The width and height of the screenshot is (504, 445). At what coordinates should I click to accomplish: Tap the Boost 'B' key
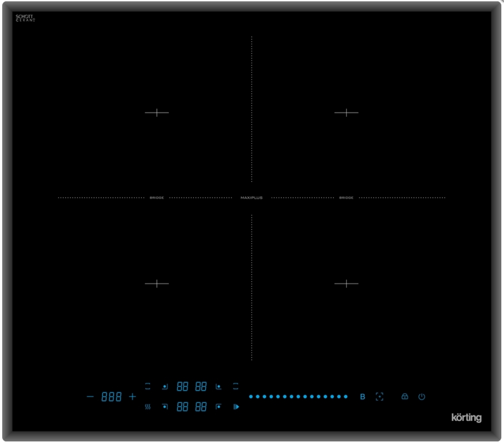coord(362,397)
